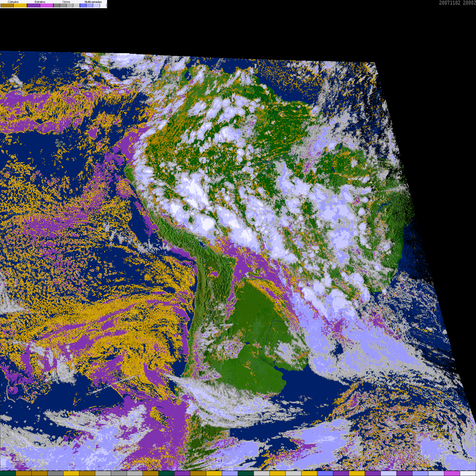Select the magenta Estratos legend swatch

(x=47, y=5)
